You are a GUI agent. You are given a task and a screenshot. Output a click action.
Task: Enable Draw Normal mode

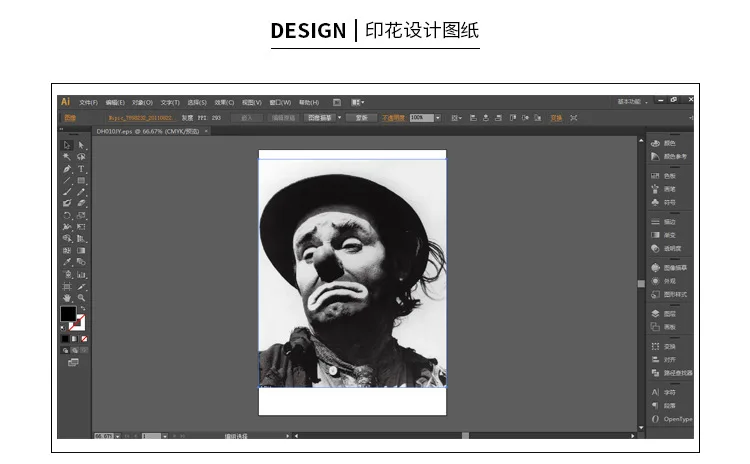point(66,350)
